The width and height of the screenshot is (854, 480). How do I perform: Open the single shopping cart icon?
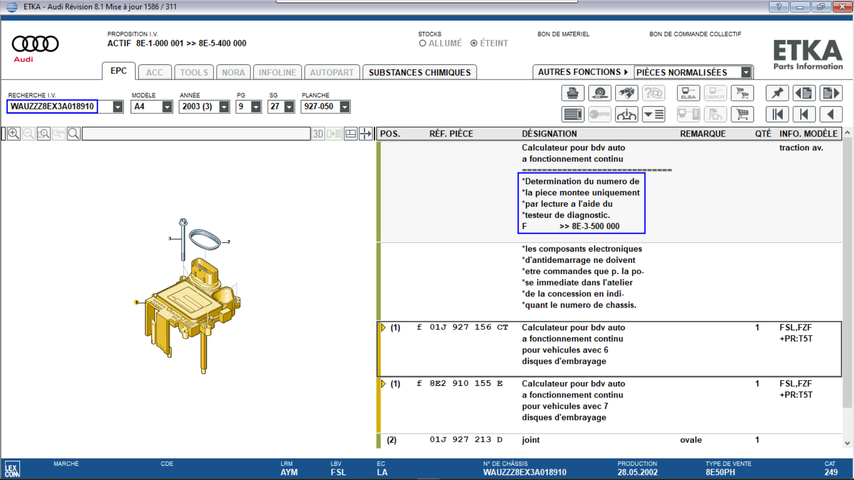click(742, 114)
